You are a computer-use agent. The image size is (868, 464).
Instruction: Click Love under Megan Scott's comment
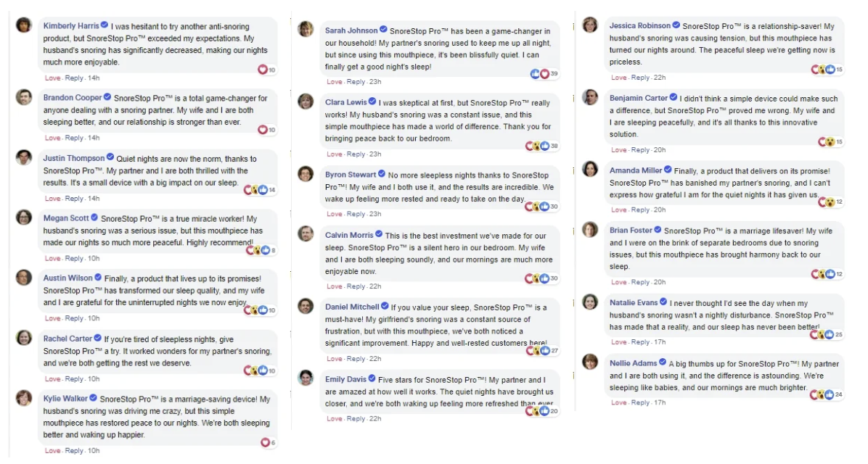point(52,258)
